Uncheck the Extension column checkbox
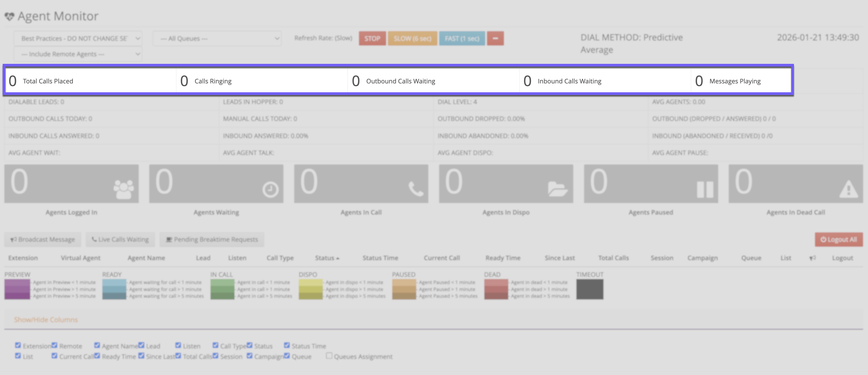Viewport: 868px width, 375px height. tap(18, 345)
